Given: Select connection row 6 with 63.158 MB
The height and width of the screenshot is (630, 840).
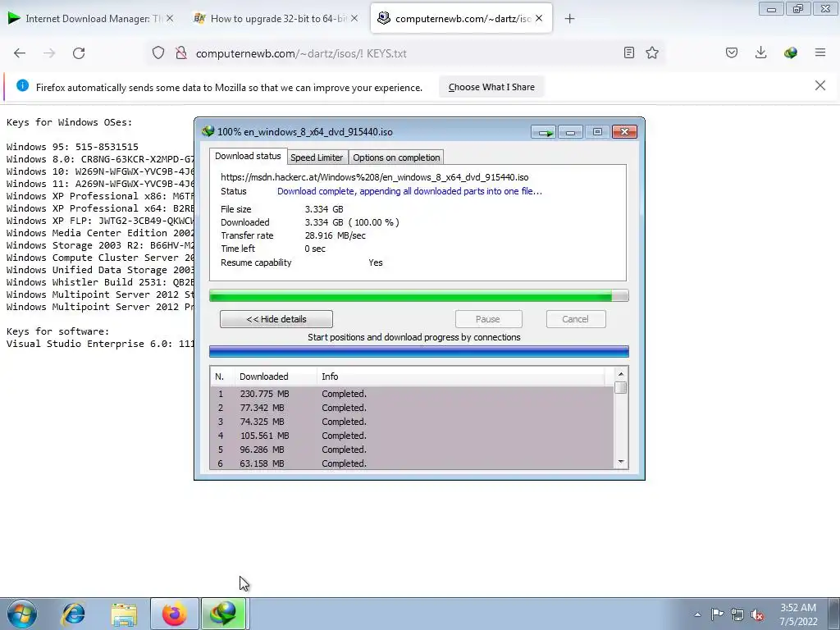Looking at the screenshot, I should (412, 463).
